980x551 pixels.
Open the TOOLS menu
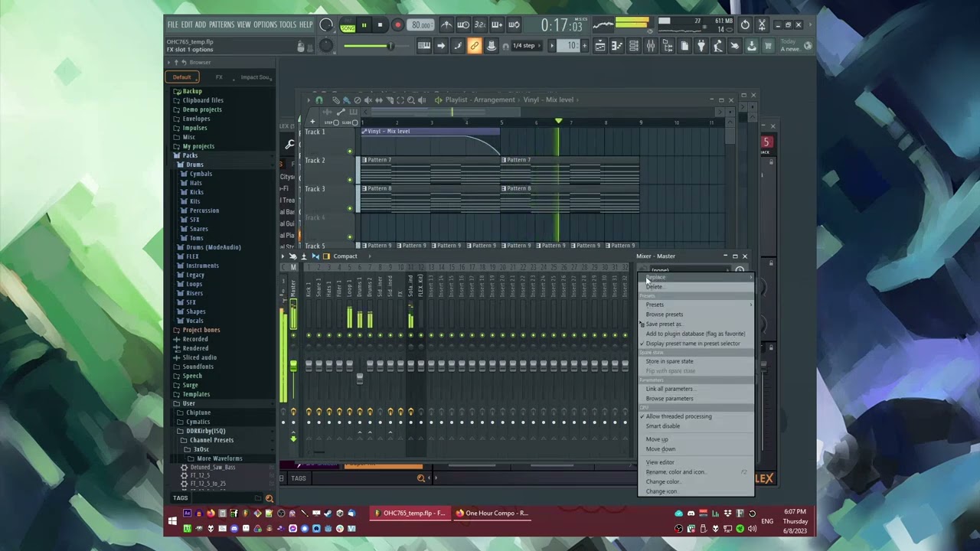(287, 25)
